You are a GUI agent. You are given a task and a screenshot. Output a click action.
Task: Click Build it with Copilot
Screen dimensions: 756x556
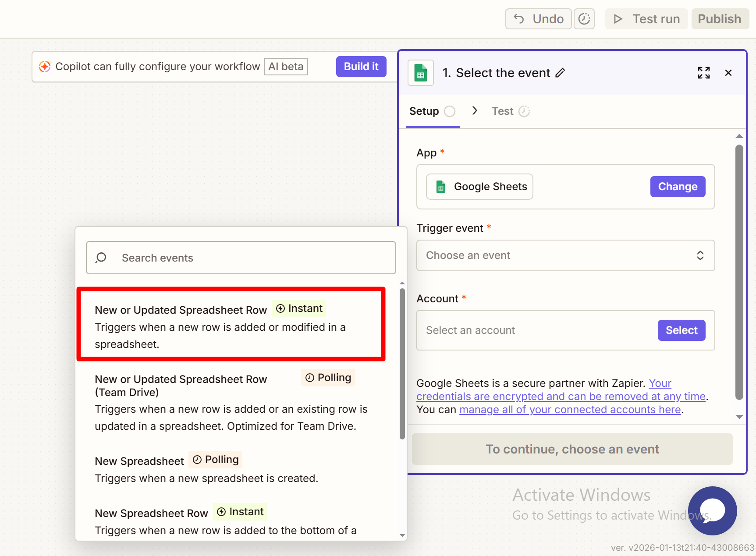361,67
